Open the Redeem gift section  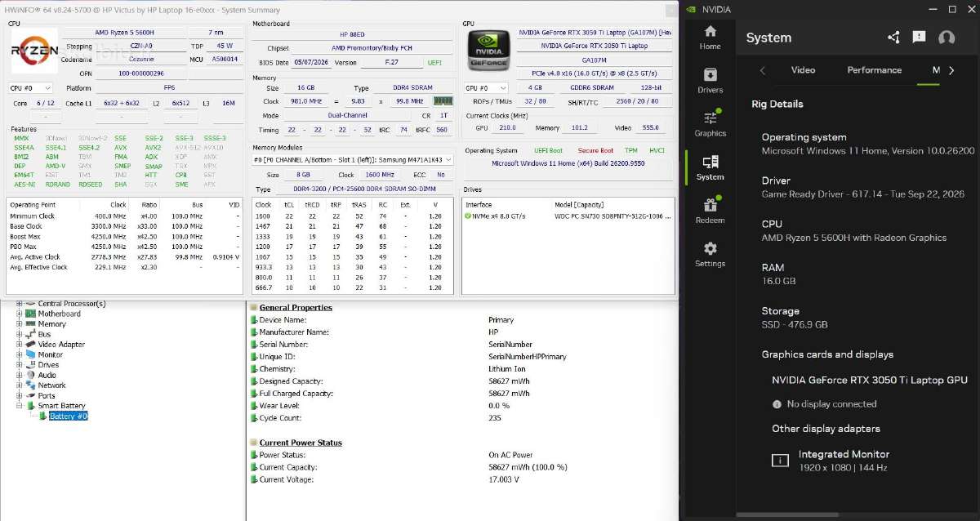pyautogui.click(x=710, y=212)
